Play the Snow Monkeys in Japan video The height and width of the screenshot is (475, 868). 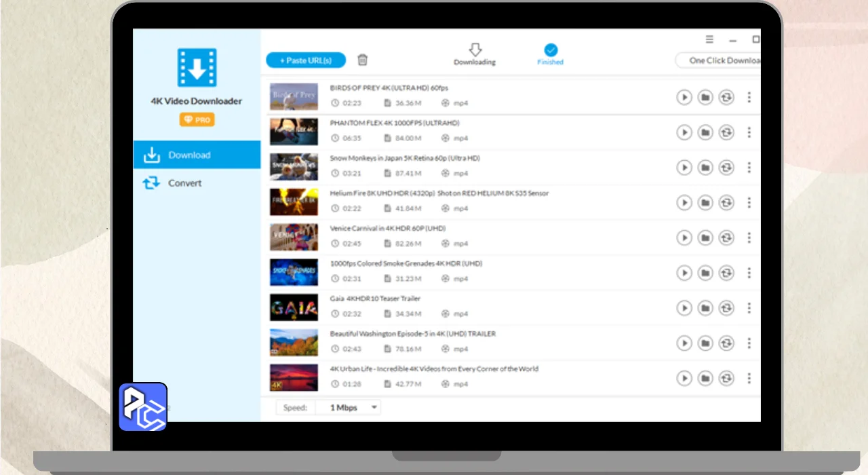(684, 168)
